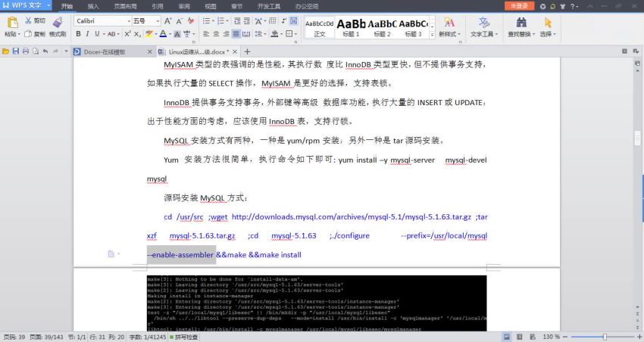Save document with the floppy disk icon

[16, 51]
